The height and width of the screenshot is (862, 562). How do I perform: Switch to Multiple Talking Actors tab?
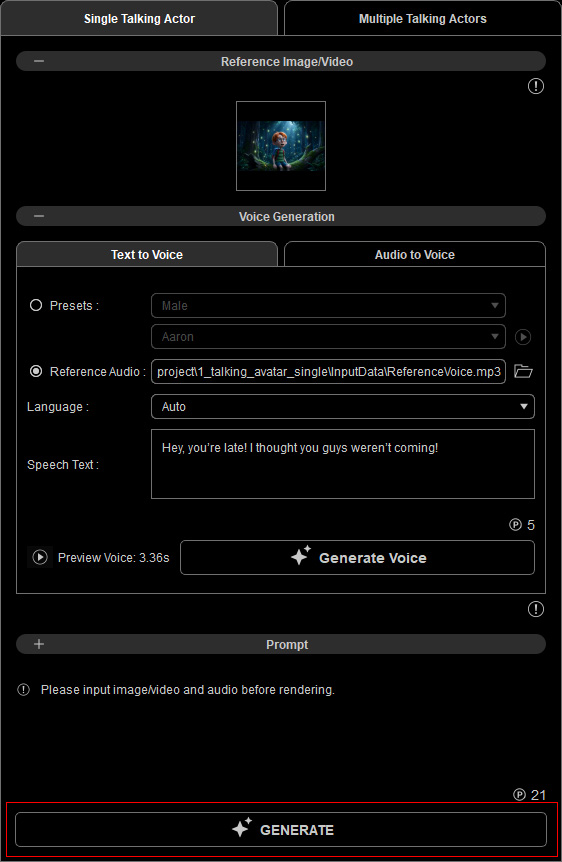422,19
